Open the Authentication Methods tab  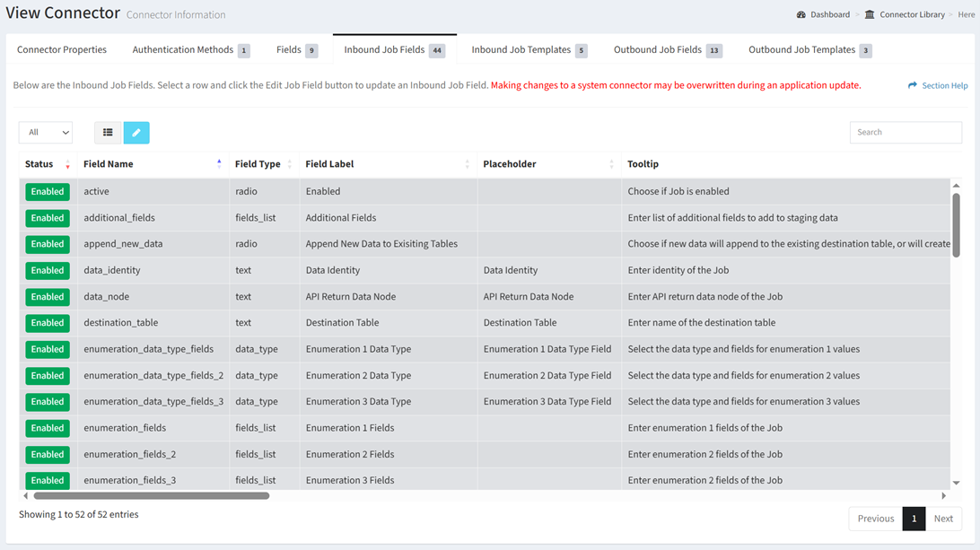[183, 50]
